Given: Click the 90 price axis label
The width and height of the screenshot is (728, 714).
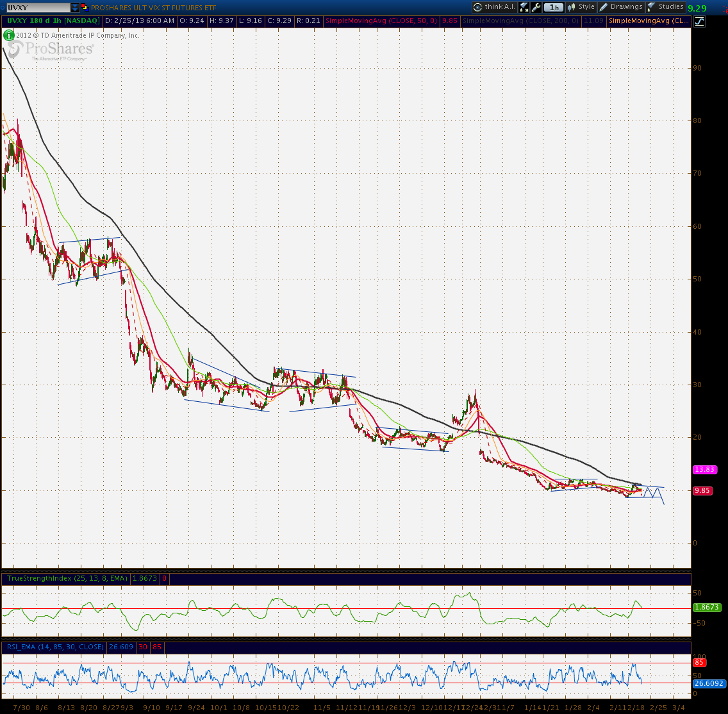Looking at the screenshot, I should [x=697, y=68].
